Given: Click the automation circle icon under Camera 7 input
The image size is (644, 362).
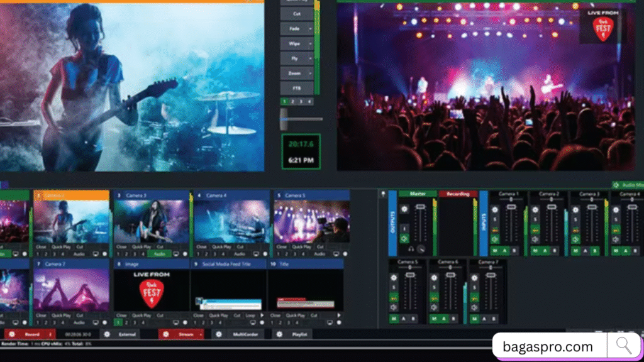Looking at the screenshot, I should [104, 321].
